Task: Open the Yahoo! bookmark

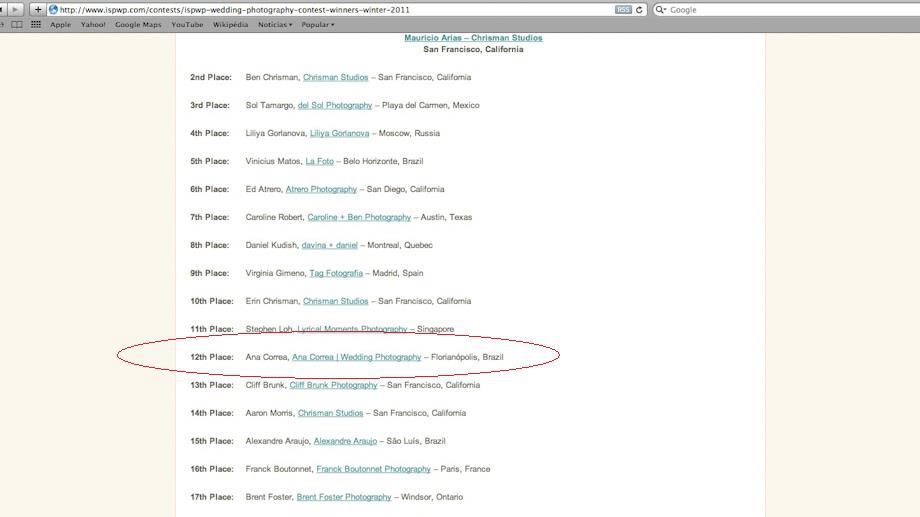Action: (x=93, y=25)
